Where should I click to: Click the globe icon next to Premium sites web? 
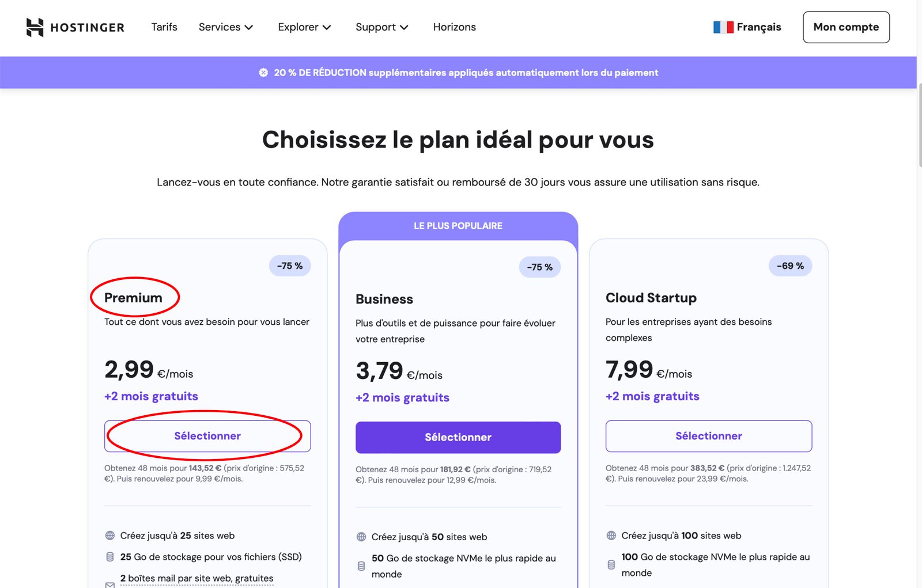109,535
